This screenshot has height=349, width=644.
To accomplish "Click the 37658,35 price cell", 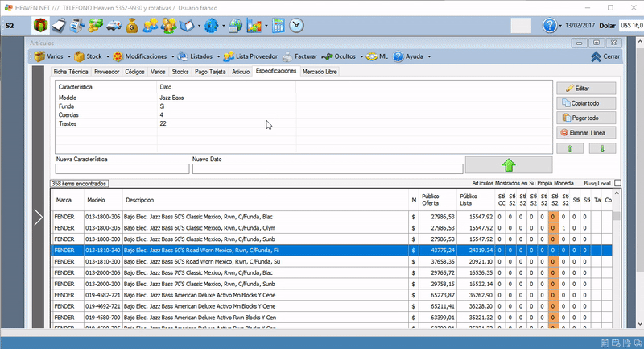I will 437,261.
